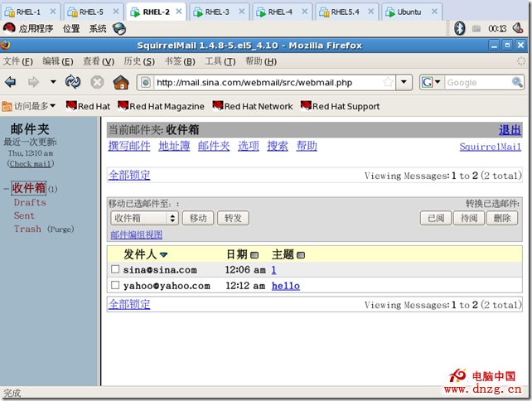Click the Stop loading icon

pos(97,82)
